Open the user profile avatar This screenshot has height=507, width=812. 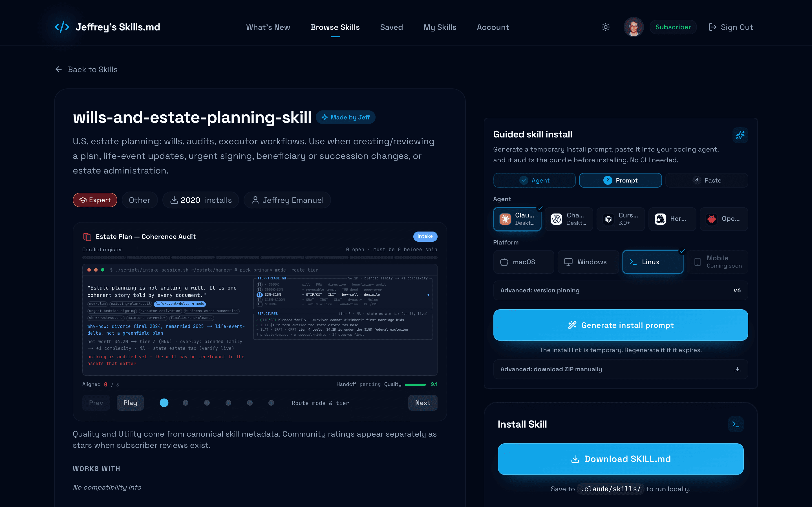click(x=634, y=27)
